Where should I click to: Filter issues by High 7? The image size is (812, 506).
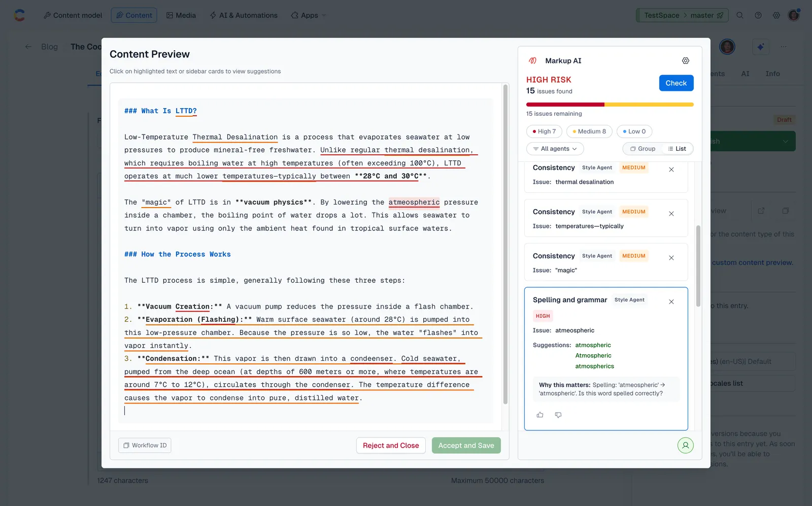tap(544, 131)
